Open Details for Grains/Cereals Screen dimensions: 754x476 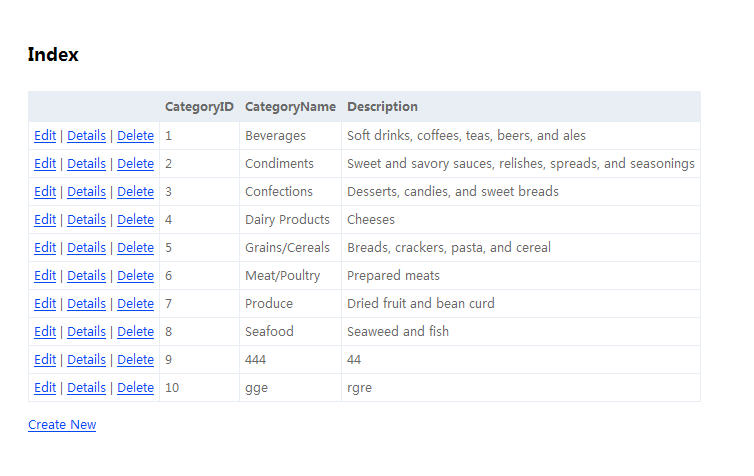[86, 248]
